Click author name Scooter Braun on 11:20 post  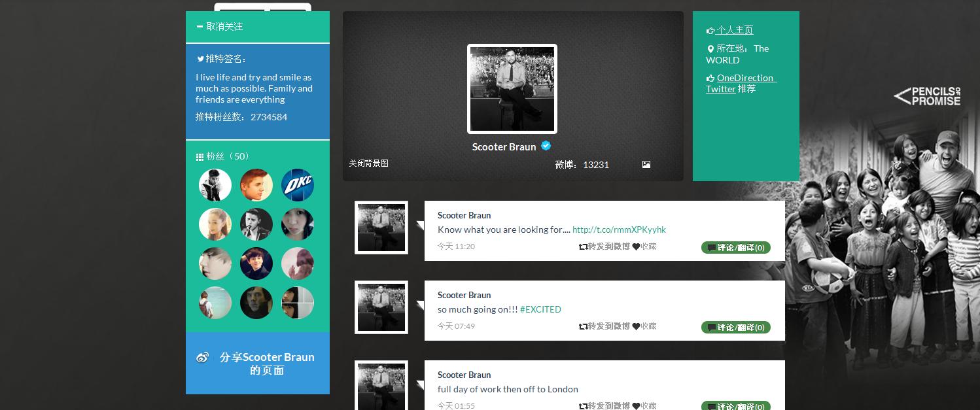(464, 215)
